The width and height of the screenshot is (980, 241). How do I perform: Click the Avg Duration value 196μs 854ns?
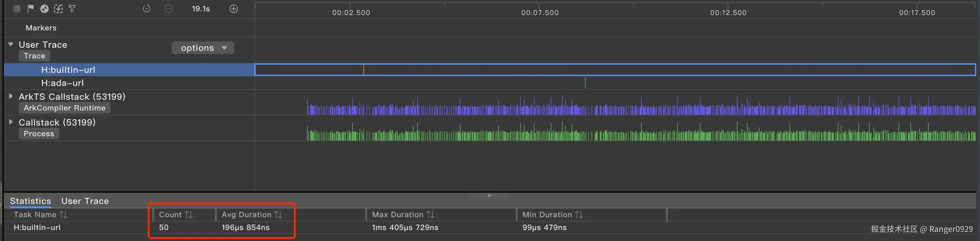246,228
